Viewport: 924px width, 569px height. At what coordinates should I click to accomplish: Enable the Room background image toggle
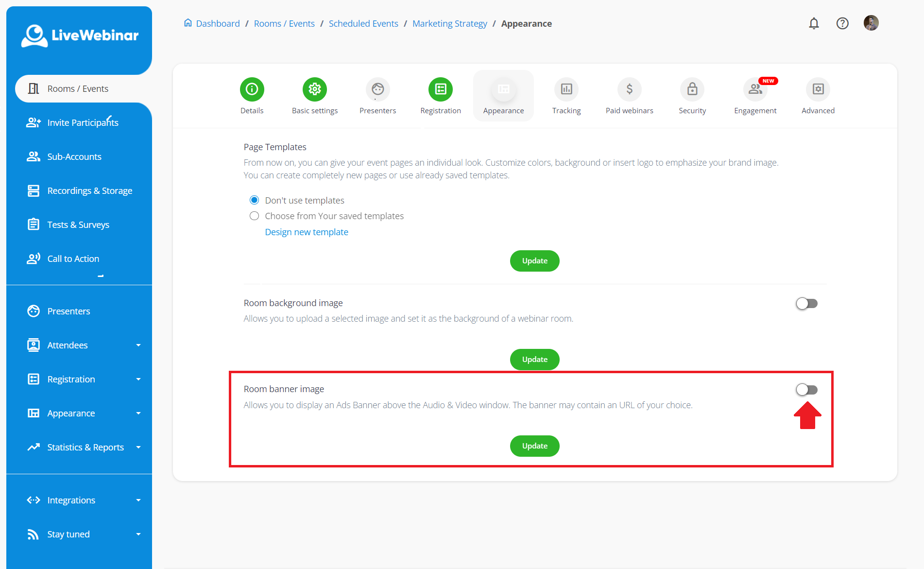[x=806, y=304]
